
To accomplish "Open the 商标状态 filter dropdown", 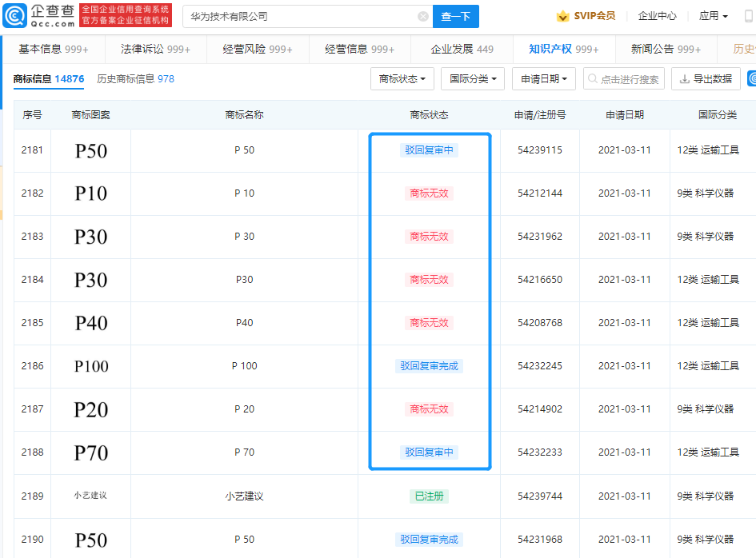I will [402, 79].
